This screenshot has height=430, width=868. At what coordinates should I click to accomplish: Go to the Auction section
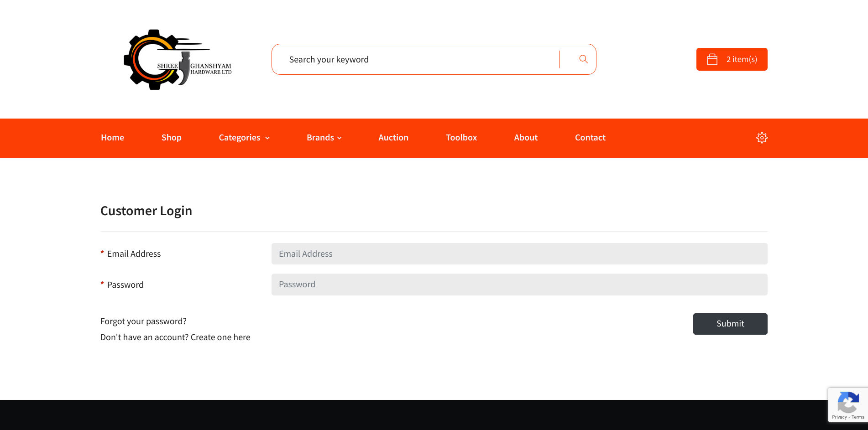393,137
